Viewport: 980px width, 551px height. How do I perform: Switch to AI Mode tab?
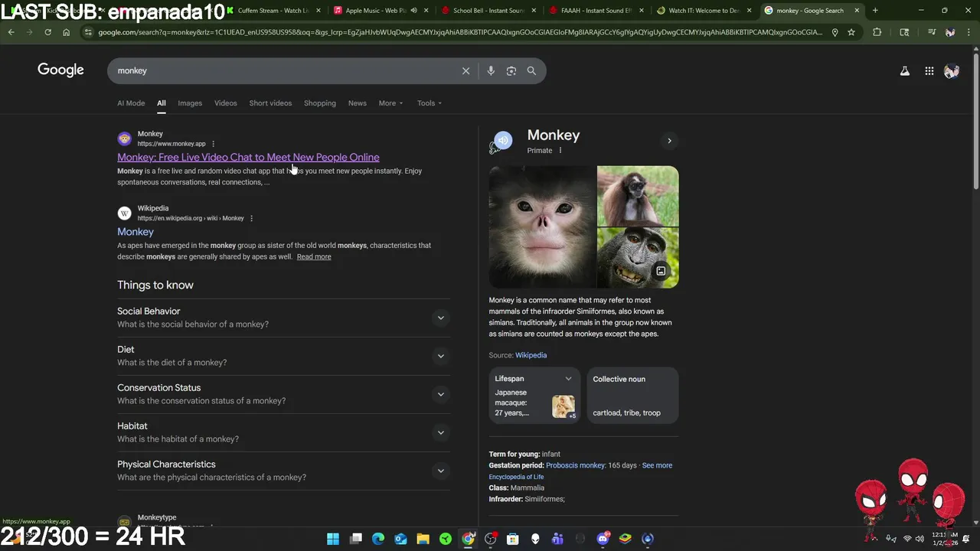coord(131,103)
